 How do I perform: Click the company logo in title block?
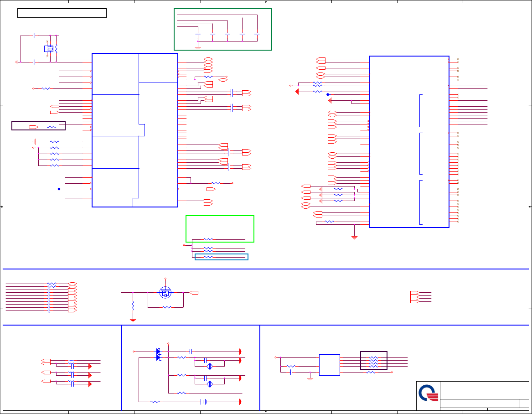coord(428,393)
